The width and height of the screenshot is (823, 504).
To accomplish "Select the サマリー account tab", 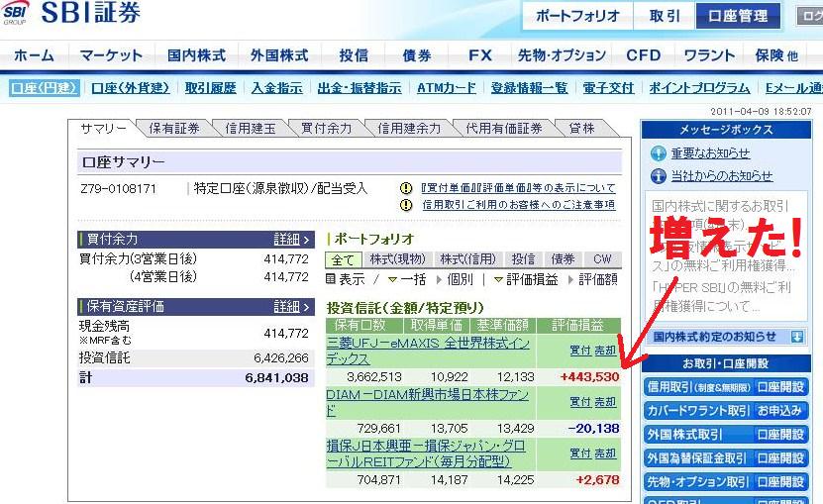I will (103, 129).
